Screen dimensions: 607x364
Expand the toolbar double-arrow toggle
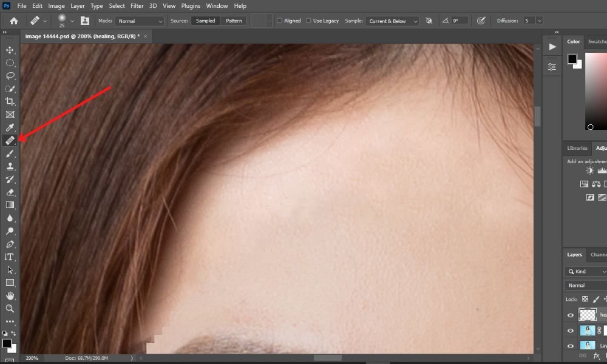coord(5,32)
